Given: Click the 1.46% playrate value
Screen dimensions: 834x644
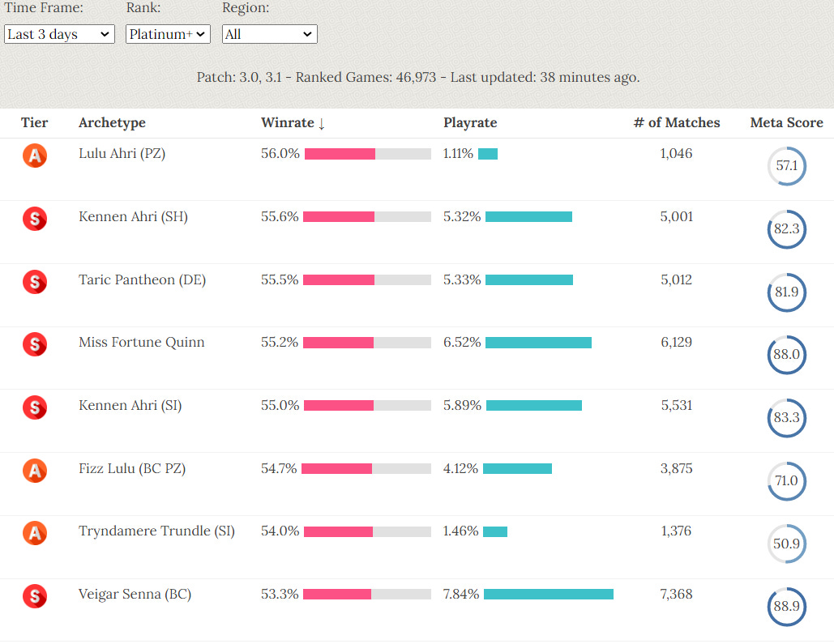Looking at the screenshot, I should [x=460, y=531].
